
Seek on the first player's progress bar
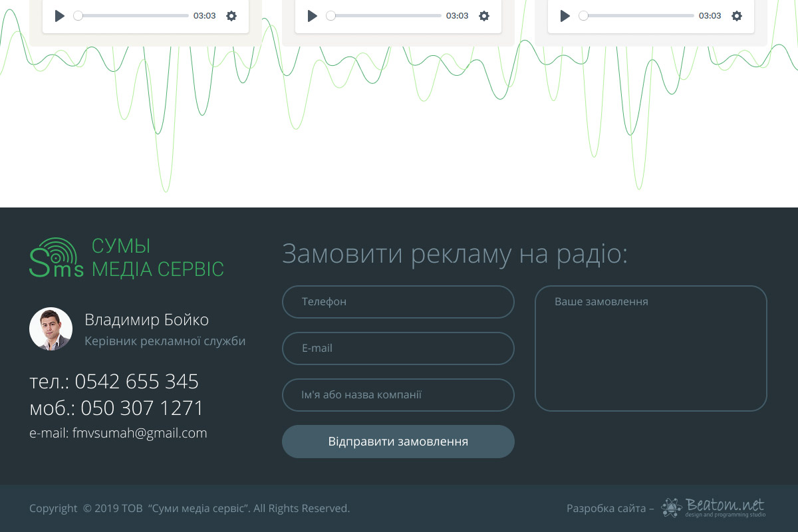click(x=133, y=16)
